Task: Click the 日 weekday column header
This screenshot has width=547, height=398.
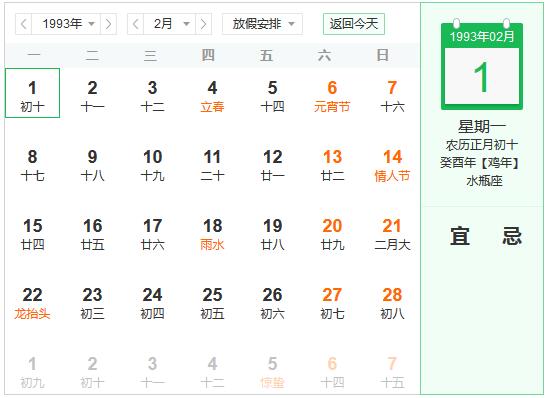Action: pyautogui.click(x=383, y=55)
